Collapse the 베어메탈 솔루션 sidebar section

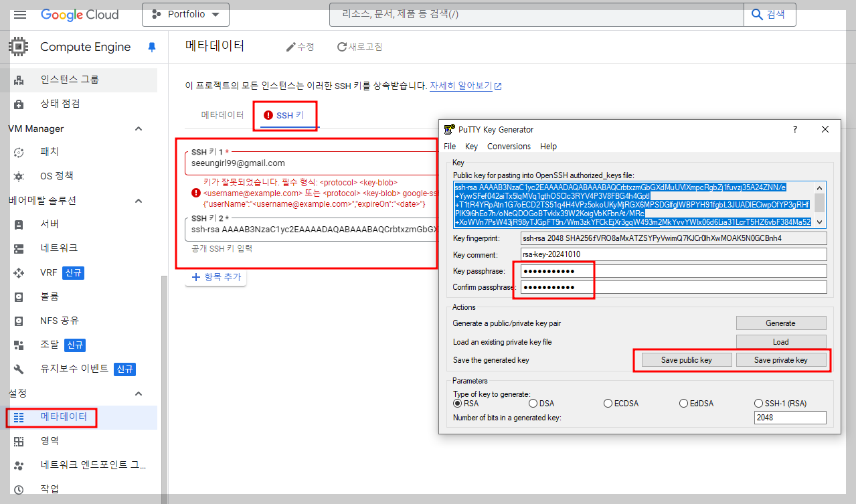139,201
